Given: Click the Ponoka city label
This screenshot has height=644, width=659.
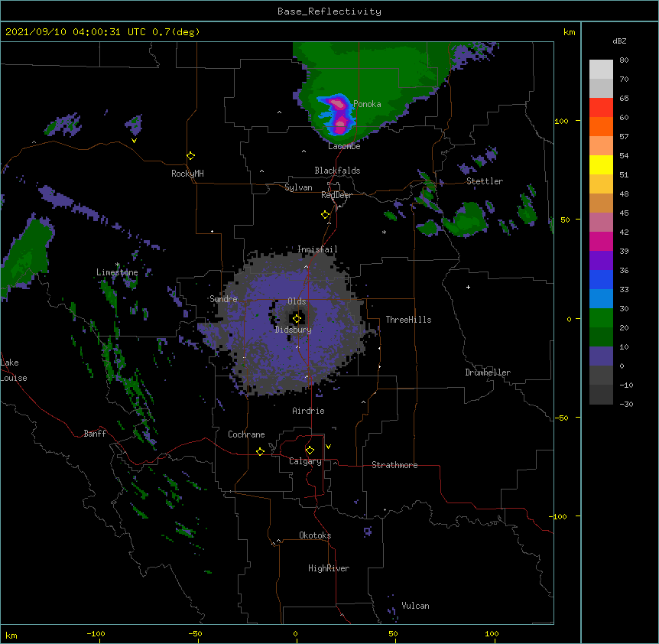Looking at the screenshot, I should tap(367, 104).
